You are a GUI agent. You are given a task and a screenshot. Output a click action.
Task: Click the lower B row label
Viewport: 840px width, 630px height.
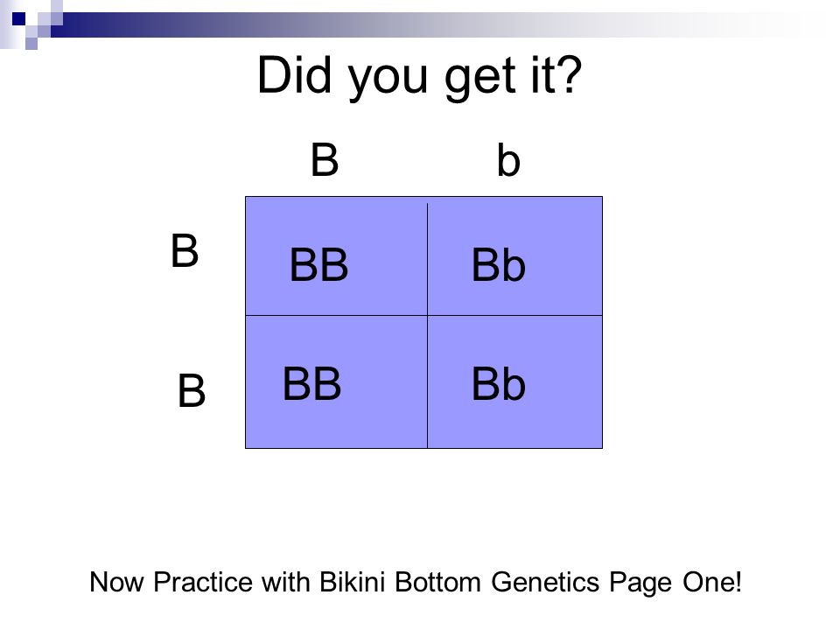192,390
